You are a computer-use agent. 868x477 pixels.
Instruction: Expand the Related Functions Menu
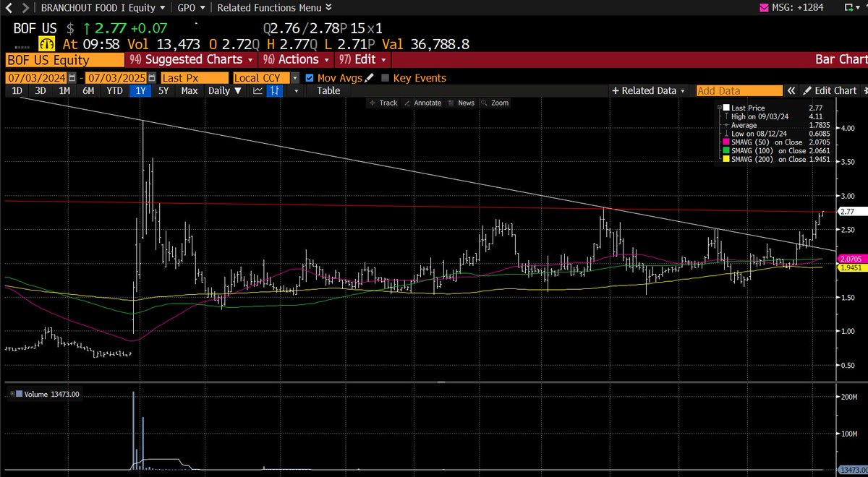pyautogui.click(x=274, y=8)
